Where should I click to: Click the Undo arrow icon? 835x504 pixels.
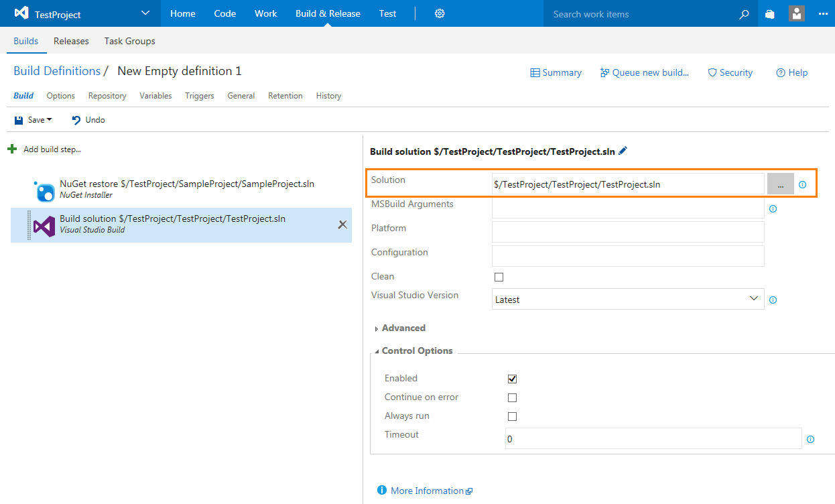click(76, 120)
